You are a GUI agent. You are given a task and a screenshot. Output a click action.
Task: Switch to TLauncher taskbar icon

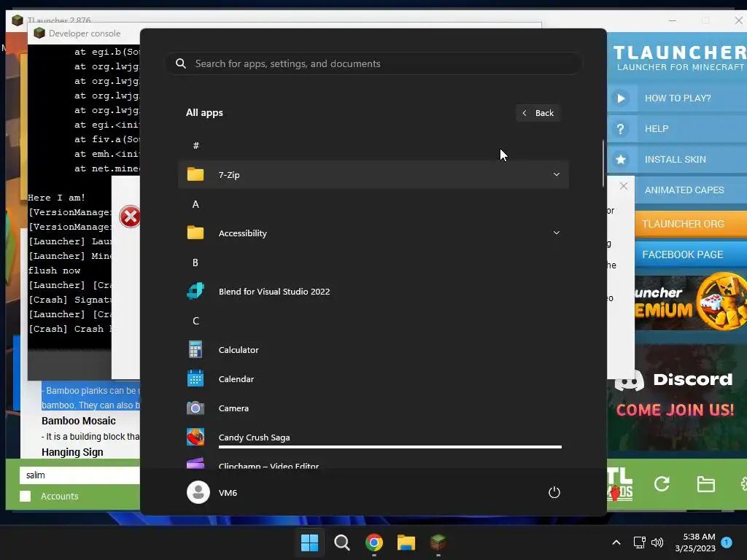pyautogui.click(x=438, y=542)
